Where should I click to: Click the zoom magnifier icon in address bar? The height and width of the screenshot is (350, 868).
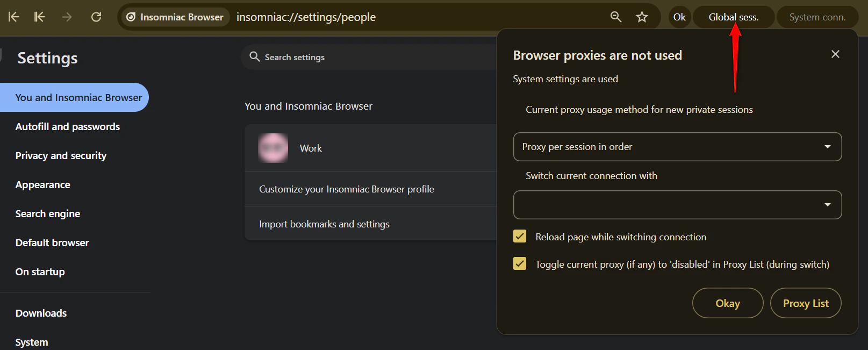point(616,17)
